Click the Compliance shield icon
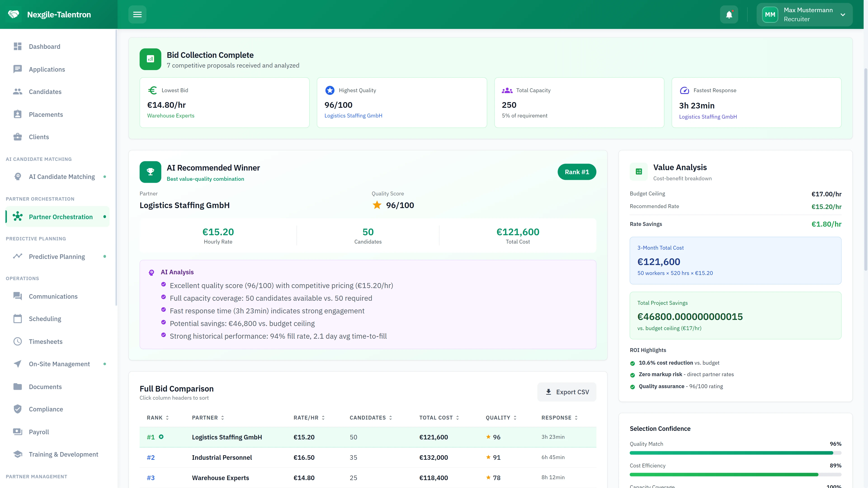This screenshot has width=868, height=488. [18, 409]
